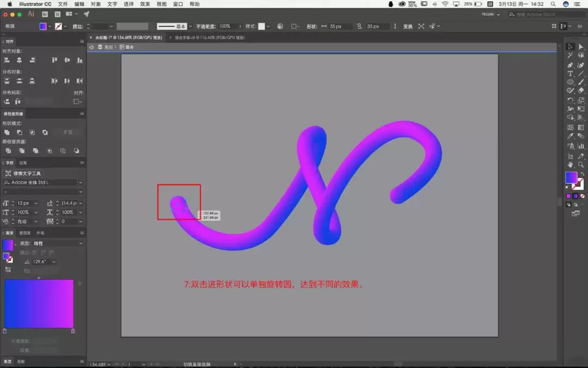
Task: Click the right magenta gradient stop
Action: point(73,331)
